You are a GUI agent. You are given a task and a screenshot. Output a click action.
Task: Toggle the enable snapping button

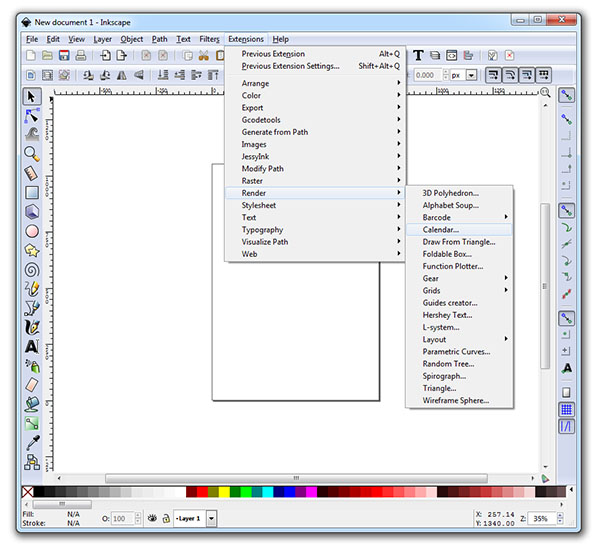[x=566, y=95]
